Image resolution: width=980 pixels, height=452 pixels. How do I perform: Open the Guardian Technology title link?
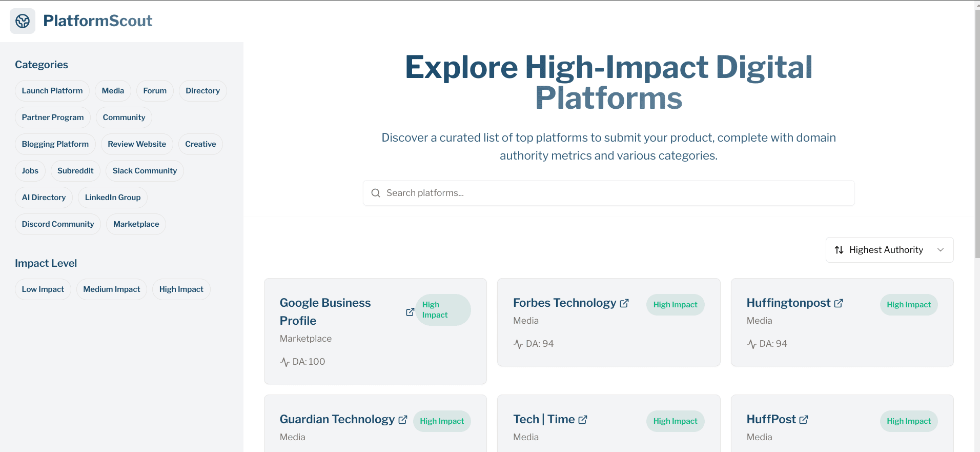pos(337,420)
